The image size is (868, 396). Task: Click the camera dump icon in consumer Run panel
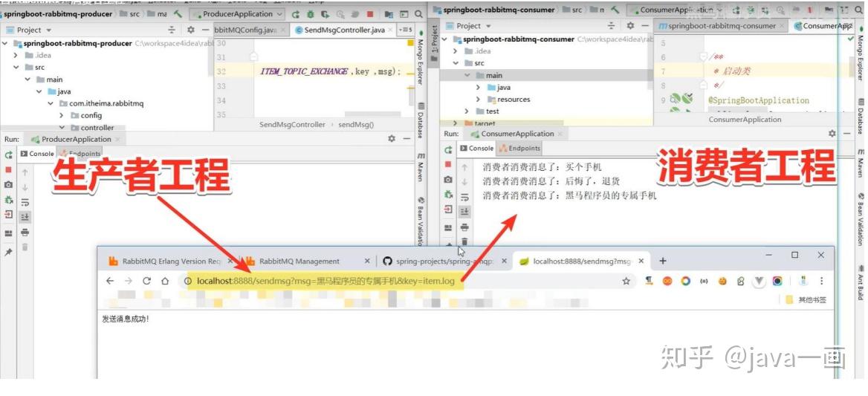point(448,180)
